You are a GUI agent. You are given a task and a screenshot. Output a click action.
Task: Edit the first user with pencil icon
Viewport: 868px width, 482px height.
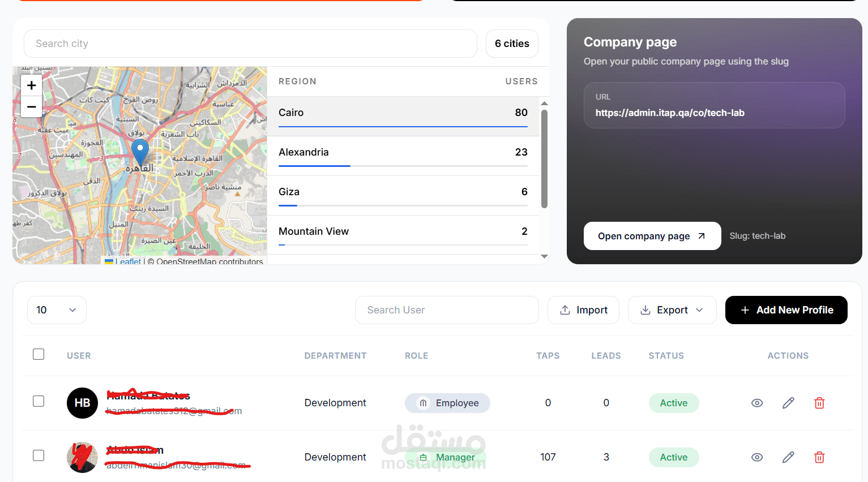point(788,403)
